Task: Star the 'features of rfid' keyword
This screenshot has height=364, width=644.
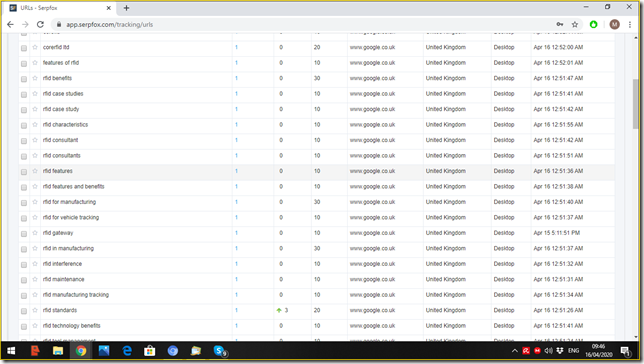Action: tap(35, 63)
